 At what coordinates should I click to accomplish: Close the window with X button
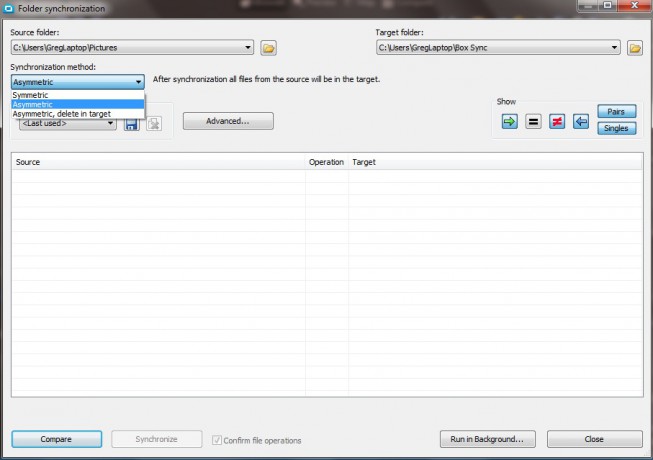634,5
